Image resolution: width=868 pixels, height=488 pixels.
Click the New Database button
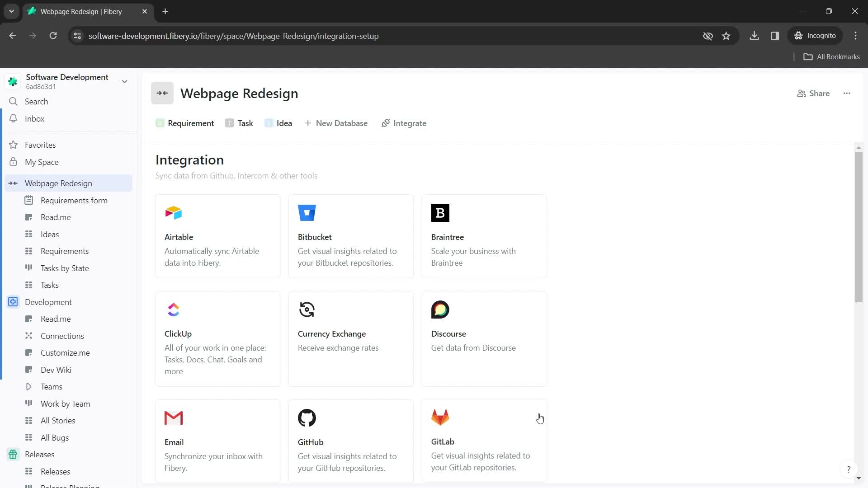(337, 123)
